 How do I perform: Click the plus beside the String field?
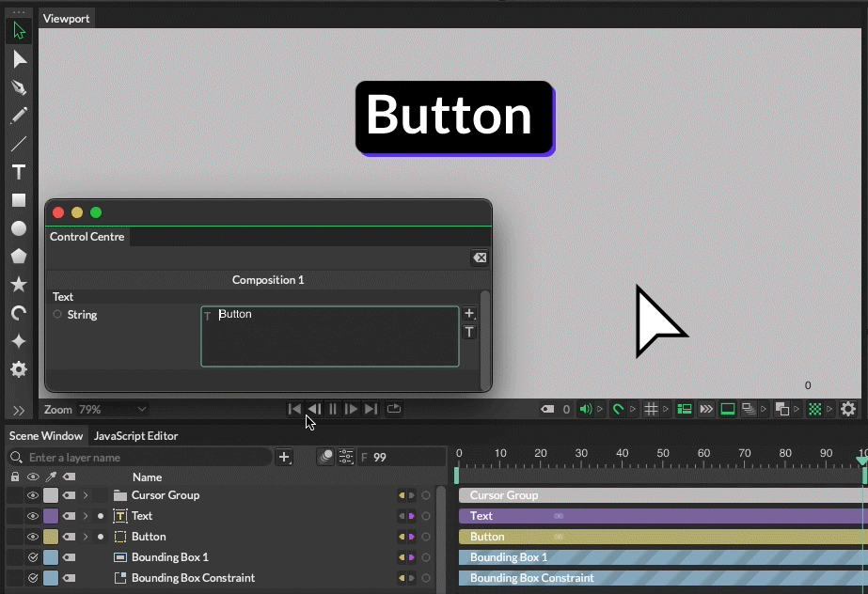coord(469,313)
